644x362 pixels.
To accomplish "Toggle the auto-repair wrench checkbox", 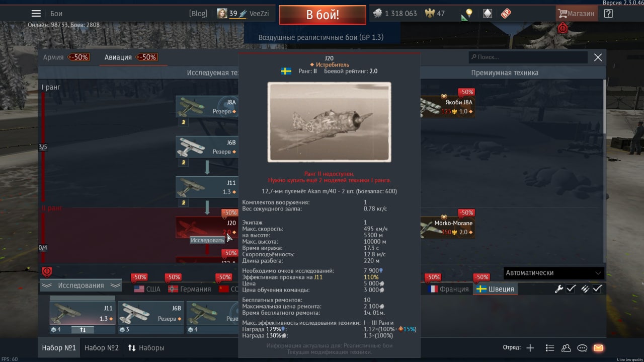I will [571, 288].
